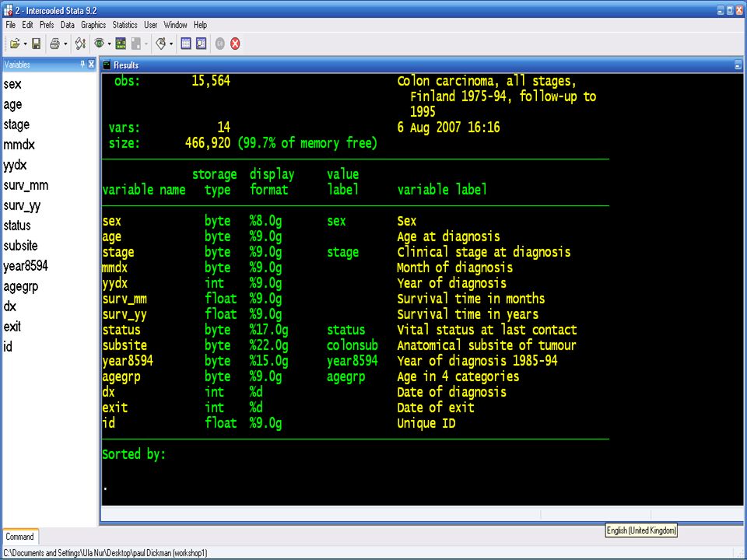Image resolution: width=747 pixels, height=560 pixels.
Task: Click the English (United Kingdom) language indicator
Action: tap(641, 530)
